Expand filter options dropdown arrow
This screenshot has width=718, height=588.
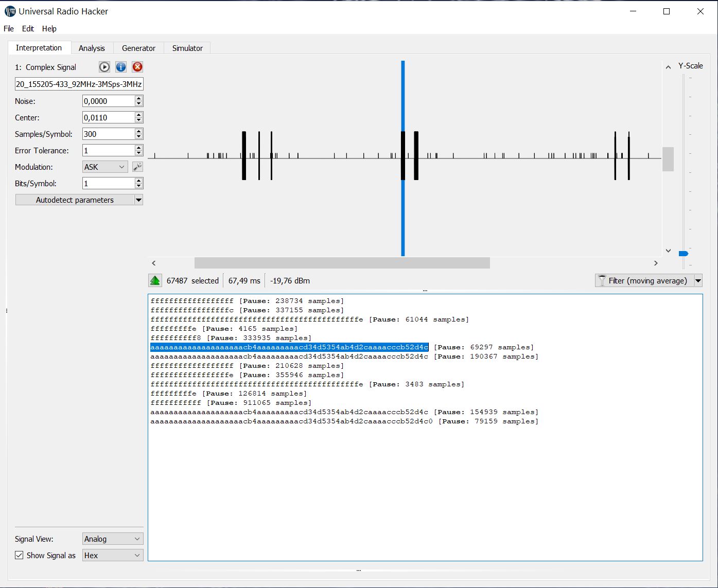698,280
